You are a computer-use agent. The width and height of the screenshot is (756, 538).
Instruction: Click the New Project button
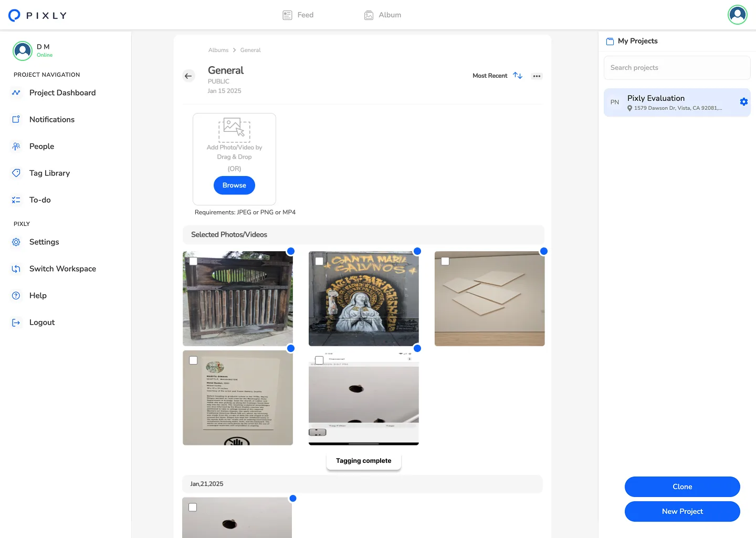682,512
